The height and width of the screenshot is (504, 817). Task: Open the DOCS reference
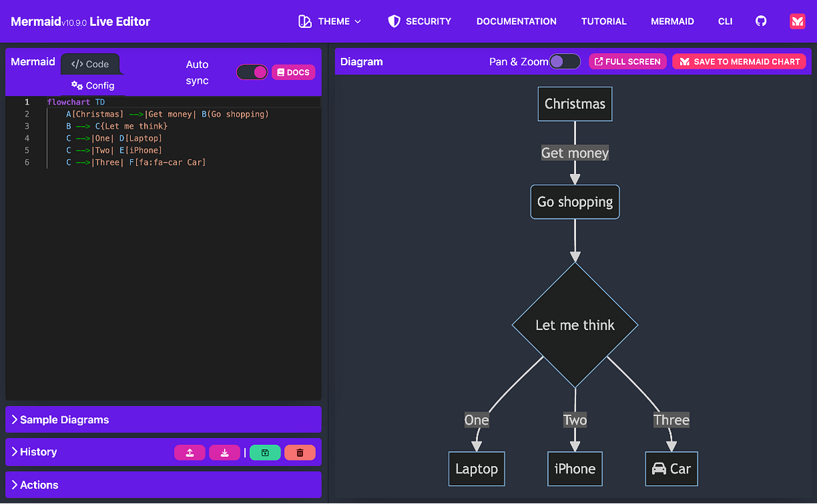(293, 72)
